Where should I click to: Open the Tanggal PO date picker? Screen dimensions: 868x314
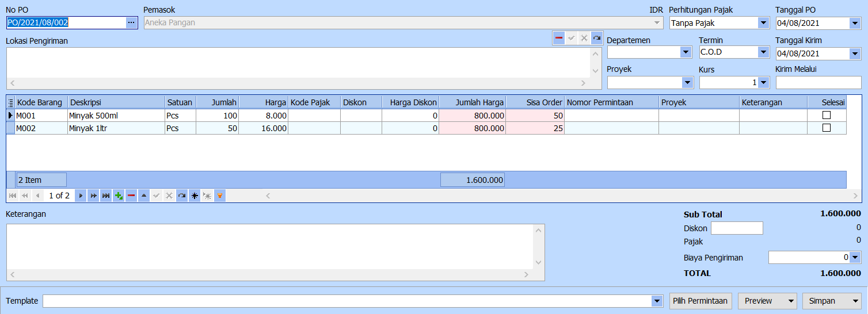pos(855,23)
